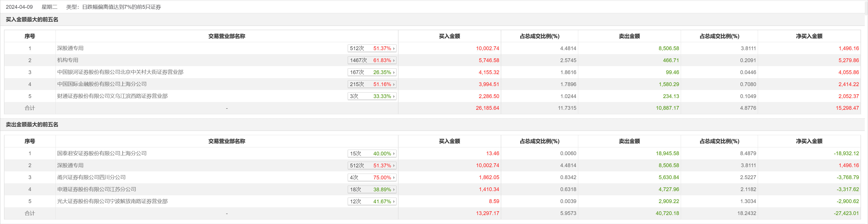The image size is (868, 224).
Task: Click the 卖出金额最大的前五名 section header
Action: pyautogui.click(x=32, y=125)
